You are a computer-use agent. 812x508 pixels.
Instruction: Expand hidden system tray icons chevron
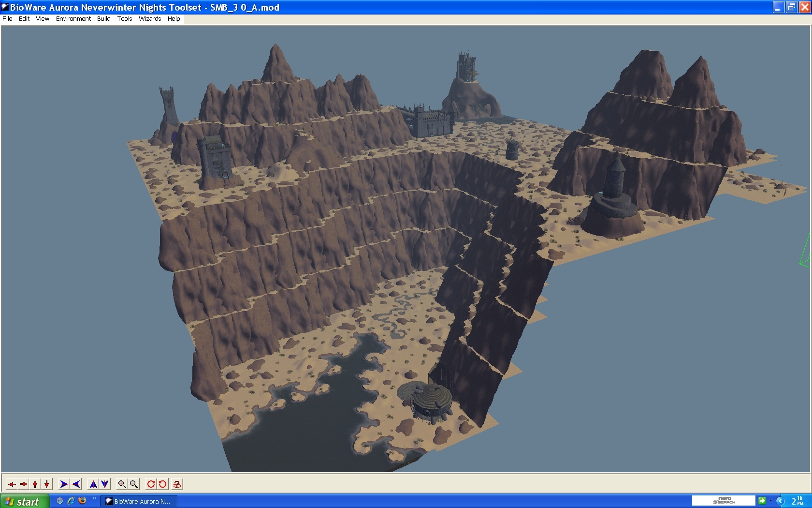pyautogui.click(x=780, y=501)
